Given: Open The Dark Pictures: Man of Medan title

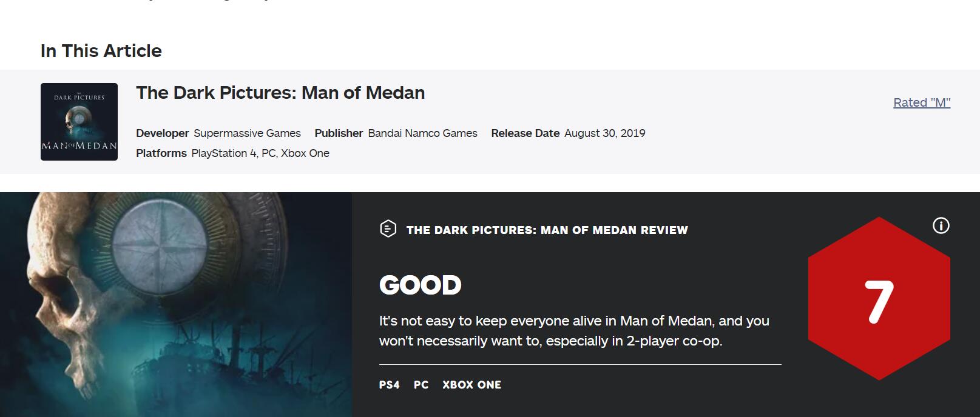Looking at the screenshot, I should point(280,93).
